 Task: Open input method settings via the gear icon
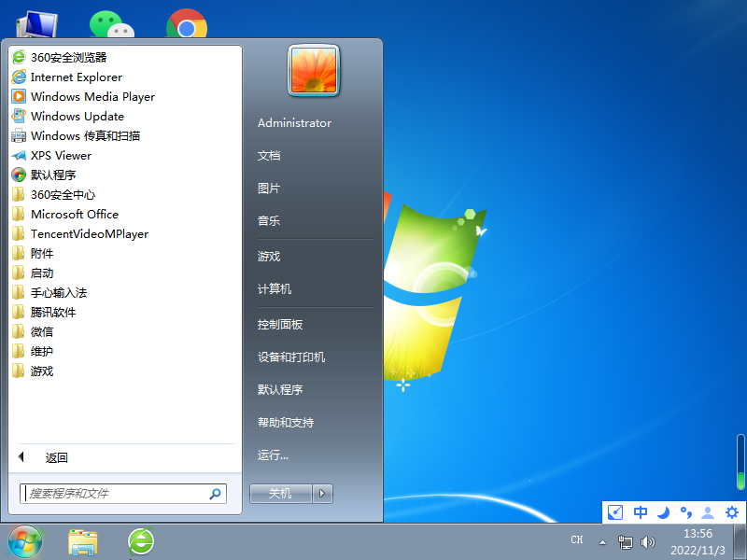[731, 512]
